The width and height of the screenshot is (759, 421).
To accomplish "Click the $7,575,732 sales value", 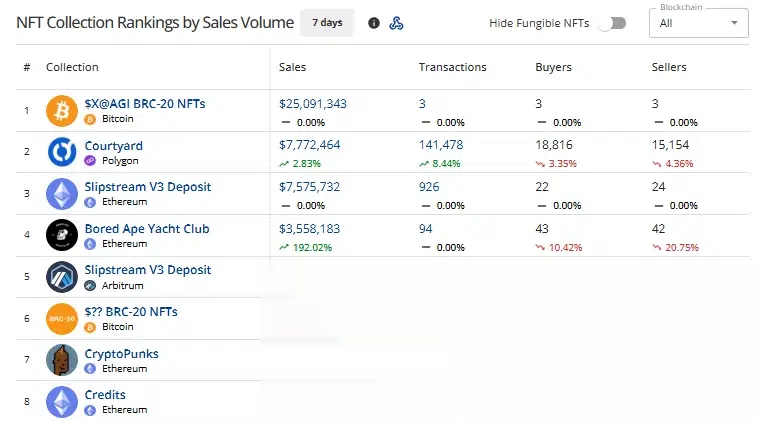I will [309, 187].
